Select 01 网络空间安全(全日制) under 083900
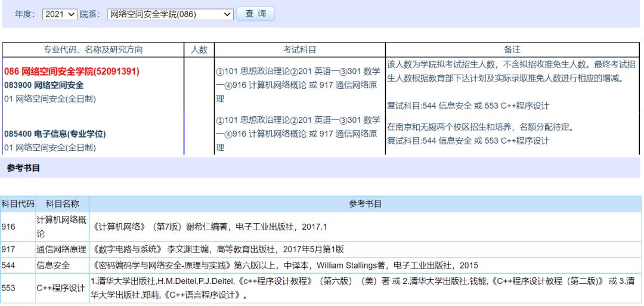 (x=50, y=99)
